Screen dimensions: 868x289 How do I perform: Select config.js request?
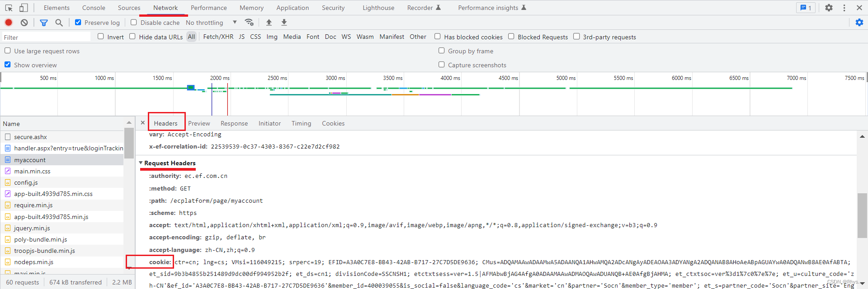tap(62, 182)
